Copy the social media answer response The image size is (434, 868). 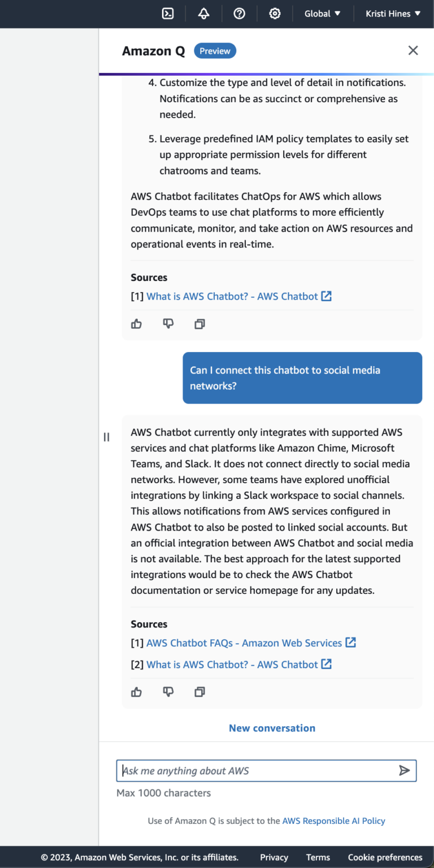[x=199, y=692]
